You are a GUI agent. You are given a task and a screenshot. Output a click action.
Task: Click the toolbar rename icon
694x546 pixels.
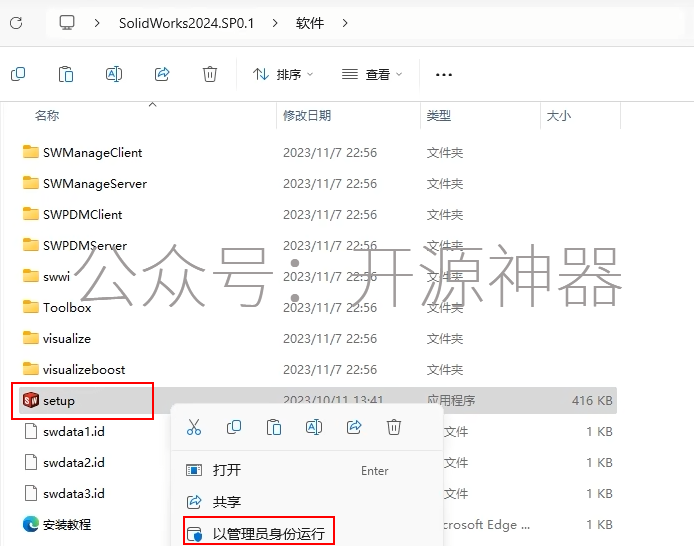point(114,74)
